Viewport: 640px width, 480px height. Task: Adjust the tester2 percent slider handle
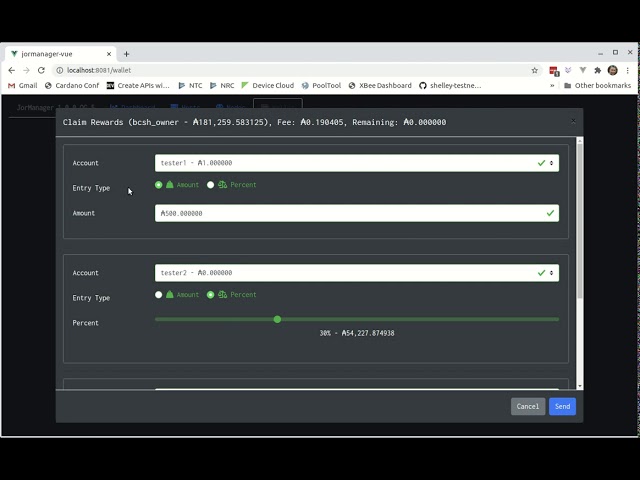click(277, 319)
